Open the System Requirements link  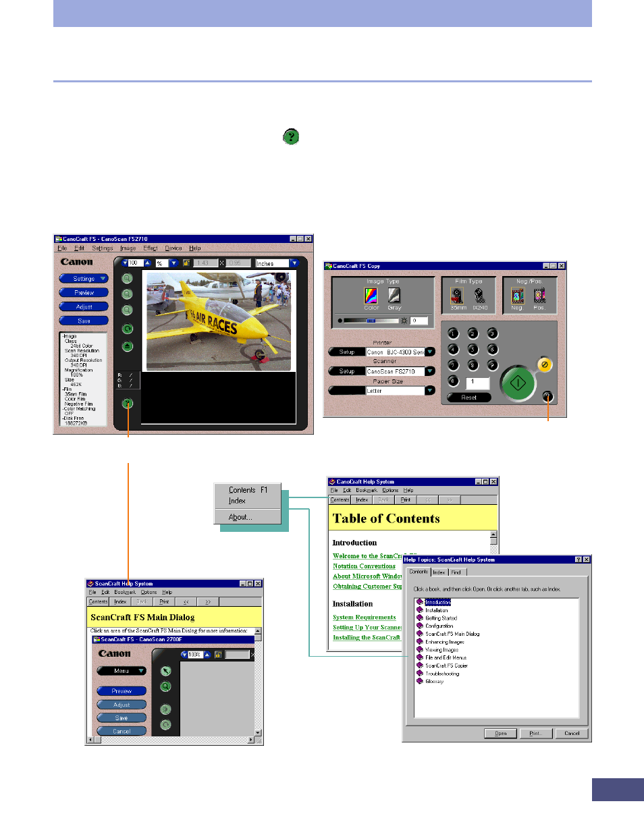(365, 617)
